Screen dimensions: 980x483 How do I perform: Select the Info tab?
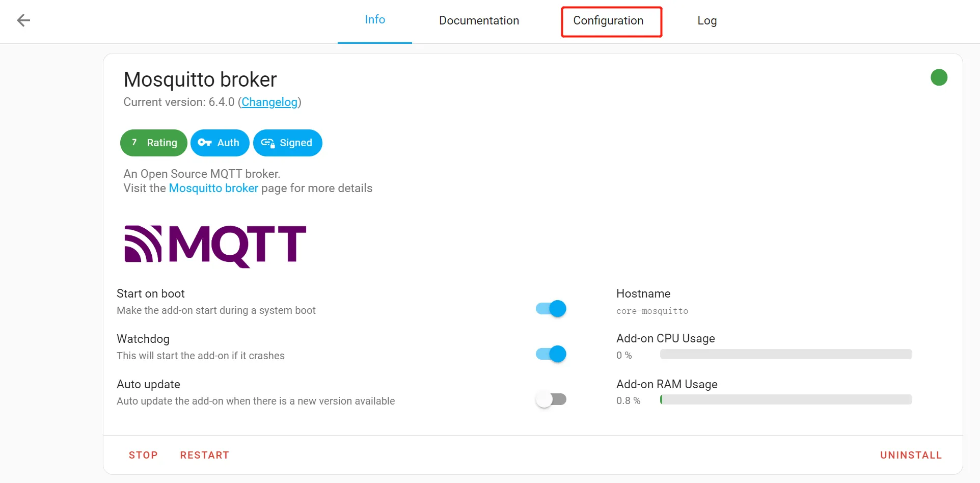click(x=375, y=20)
